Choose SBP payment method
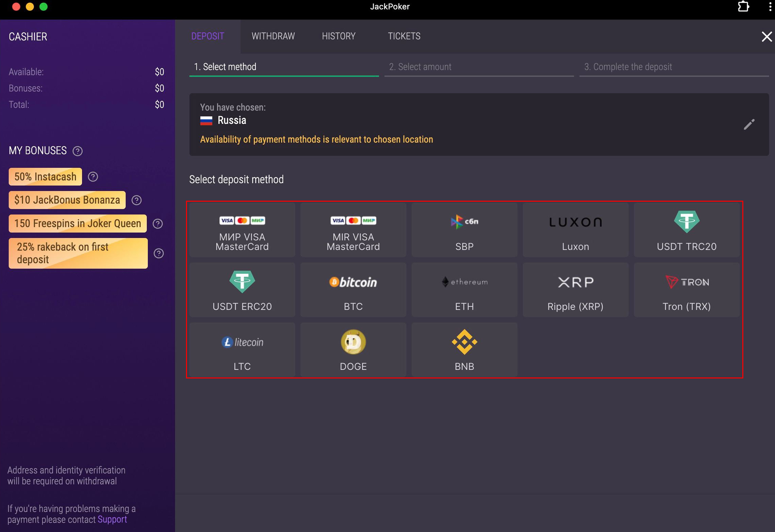 coord(464,230)
